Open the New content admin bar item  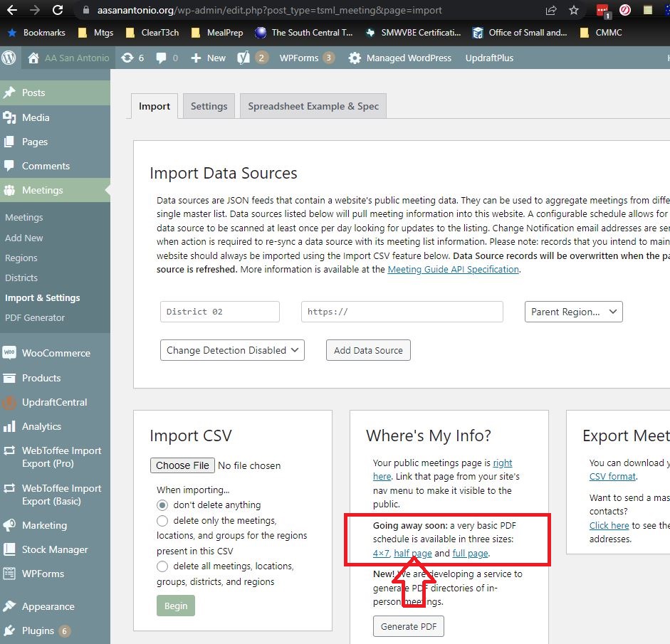click(208, 58)
